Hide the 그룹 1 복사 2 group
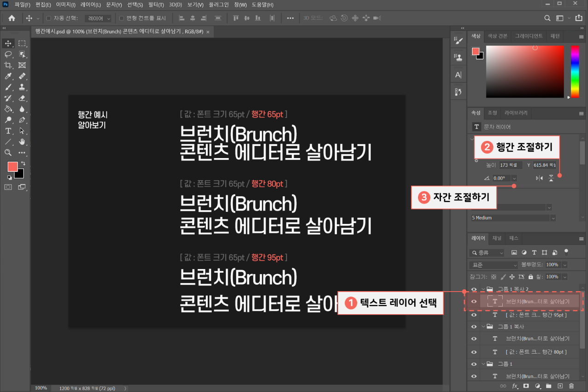 [x=474, y=289]
